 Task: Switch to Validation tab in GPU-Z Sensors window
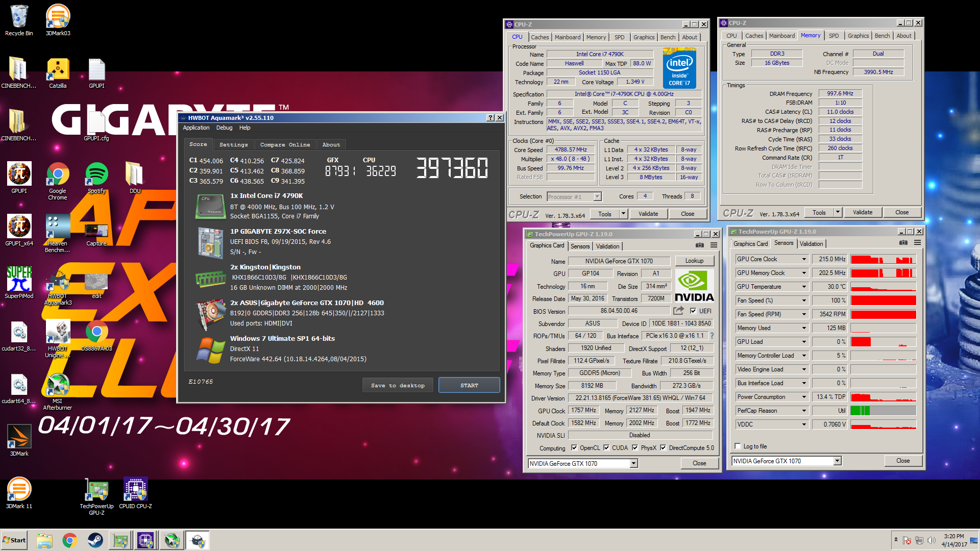811,244
